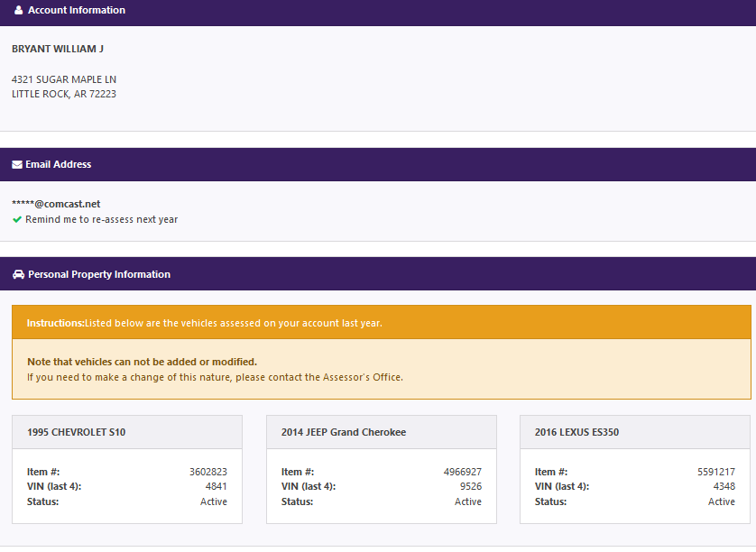
Task: Click the 'please contact the Assessor's Office' sentence
Action: coord(215,377)
